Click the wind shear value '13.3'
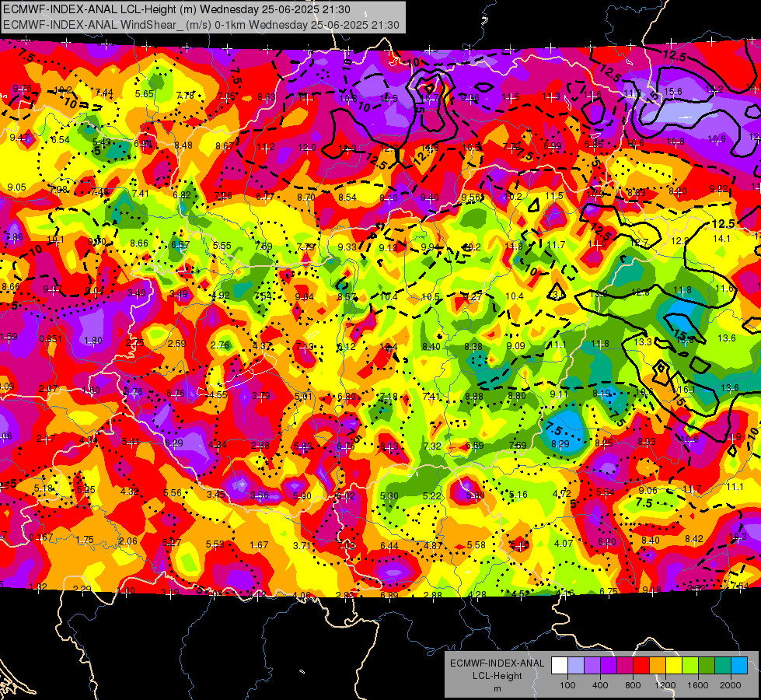761x700 pixels. pos(643,342)
